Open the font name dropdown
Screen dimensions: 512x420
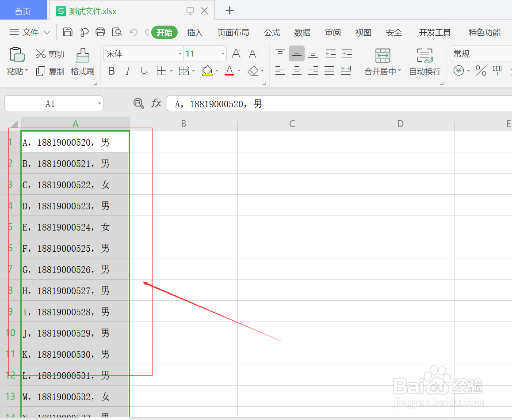coord(180,54)
